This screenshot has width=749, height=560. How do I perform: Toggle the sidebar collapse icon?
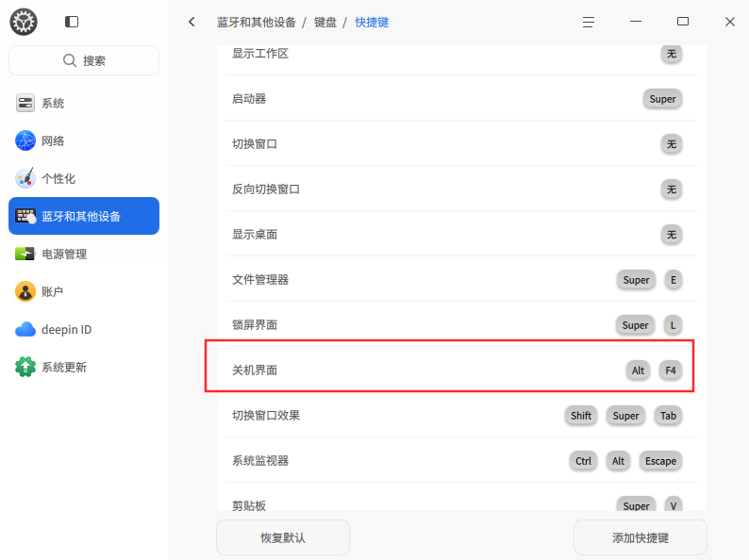pos(72,22)
